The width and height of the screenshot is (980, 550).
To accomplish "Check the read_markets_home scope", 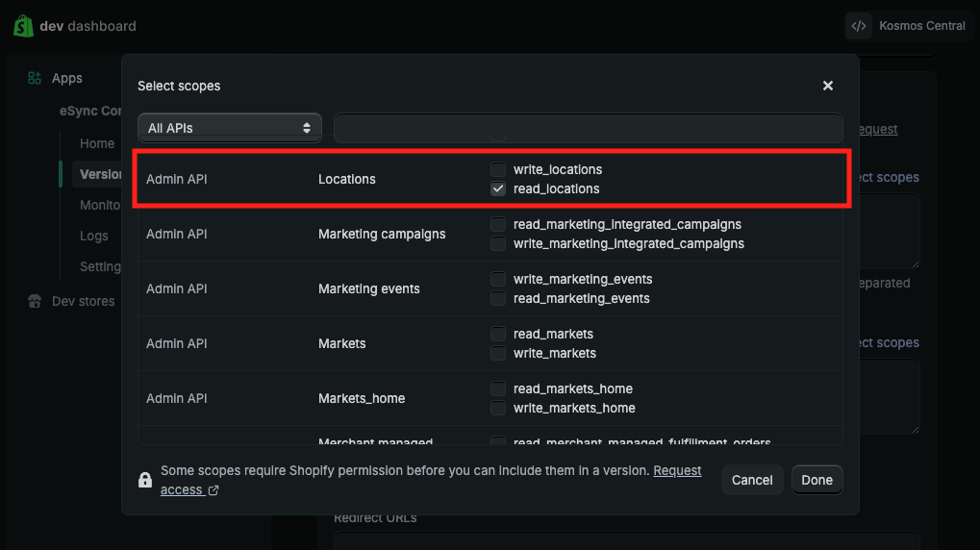I will click(x=498, y=388).
